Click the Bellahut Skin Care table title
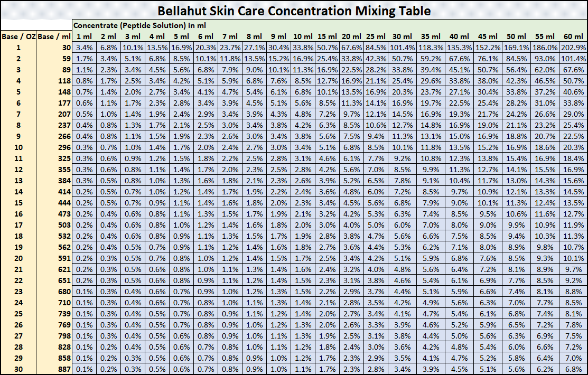This screenshot has height=375, width=588. 294,11
